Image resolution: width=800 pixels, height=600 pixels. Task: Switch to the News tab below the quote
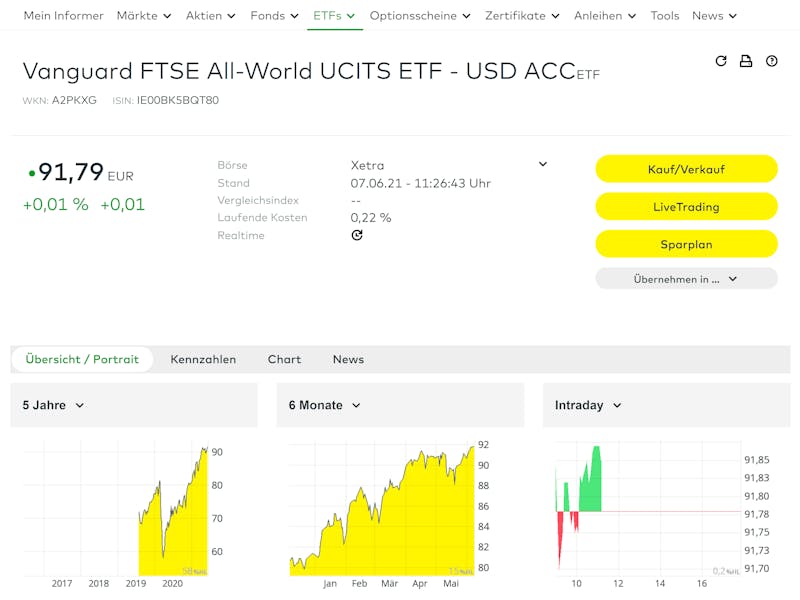click(x=348, y=359)
